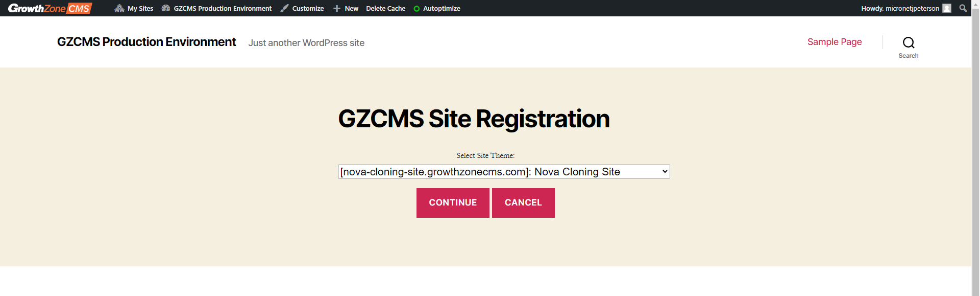Click the Customize paintbrush icon
Image resolution: width=980 pixels, height=296 pixels.
pyautogui.click(x=284, y=8)
